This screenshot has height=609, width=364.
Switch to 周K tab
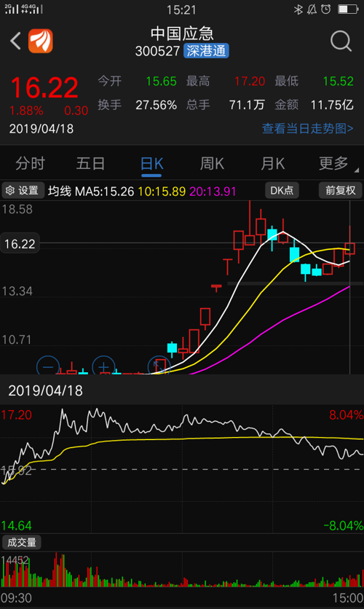pos(212,163)
